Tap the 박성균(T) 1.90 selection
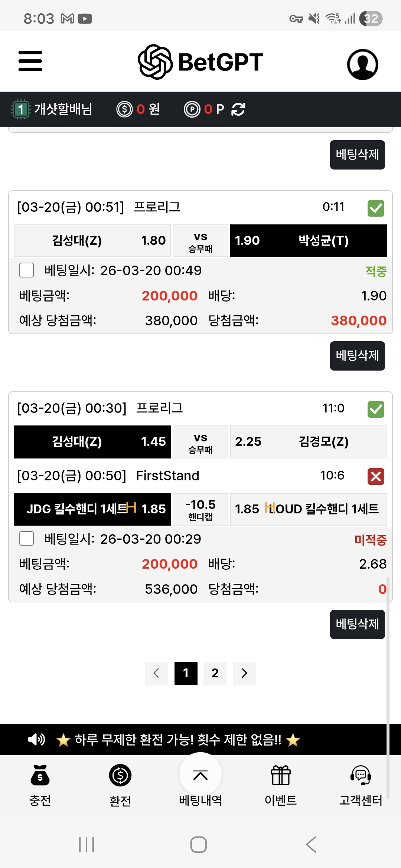 coord(309,241)
